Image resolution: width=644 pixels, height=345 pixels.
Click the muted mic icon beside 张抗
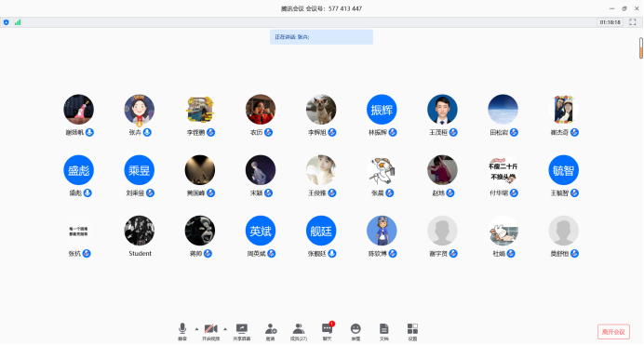[x=87, y=254]
